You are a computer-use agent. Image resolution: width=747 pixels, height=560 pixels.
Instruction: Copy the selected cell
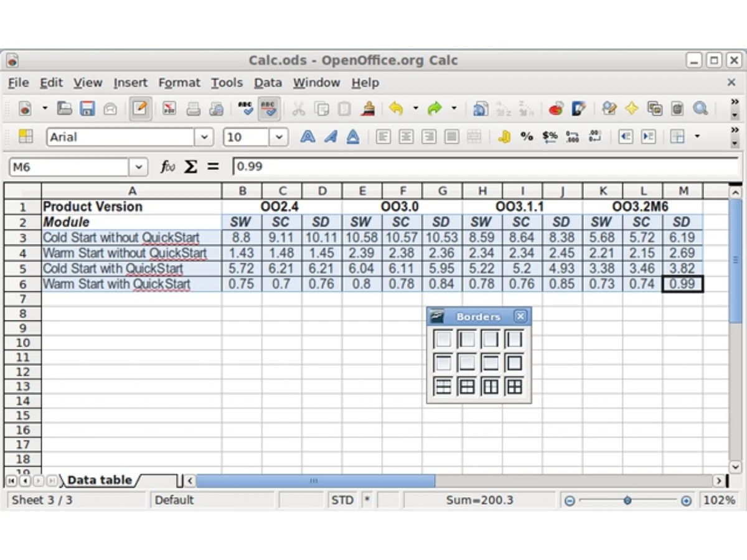point(321,109)
